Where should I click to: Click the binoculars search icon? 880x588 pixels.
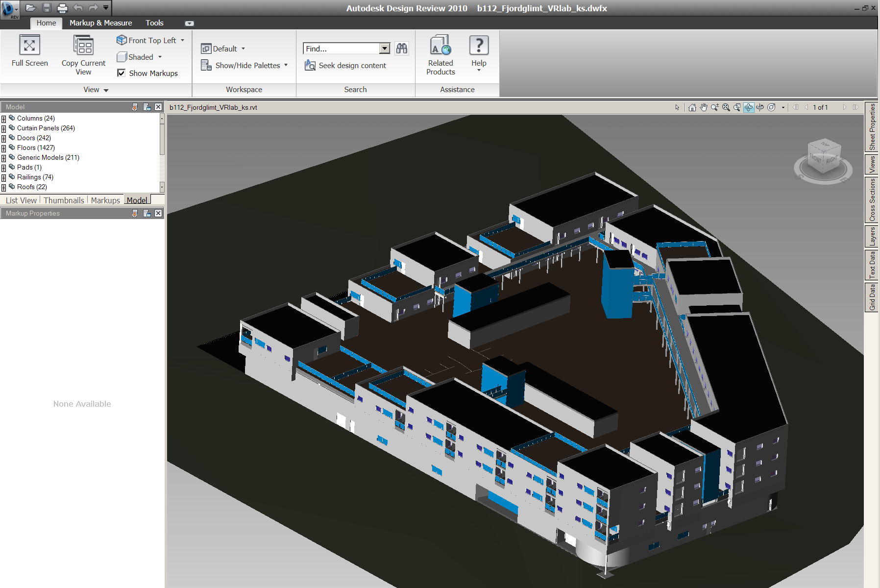[402, 49]
